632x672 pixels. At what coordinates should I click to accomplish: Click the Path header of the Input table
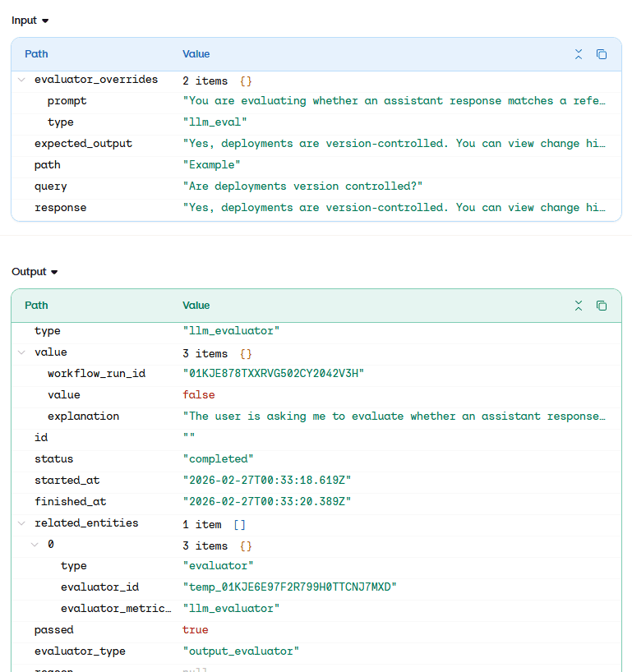(36, 54)
